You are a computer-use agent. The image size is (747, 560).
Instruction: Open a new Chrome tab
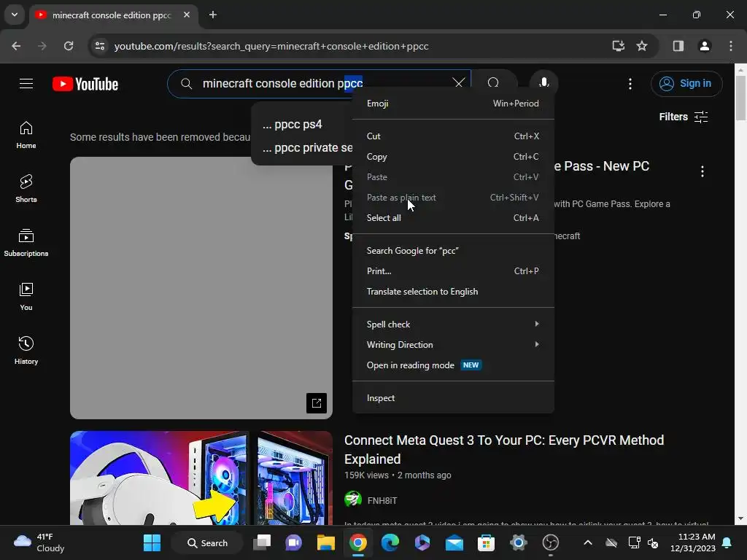click(x=213, y=15)
